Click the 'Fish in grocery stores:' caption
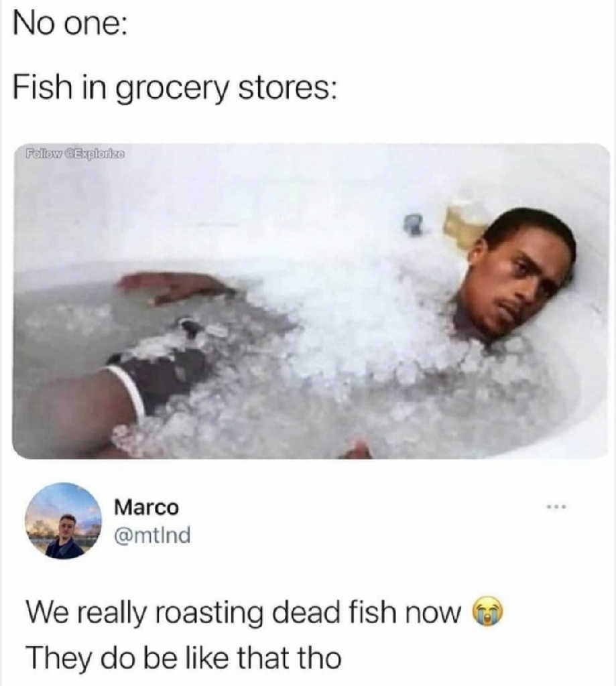616x686 pixels. coord(175,88)
